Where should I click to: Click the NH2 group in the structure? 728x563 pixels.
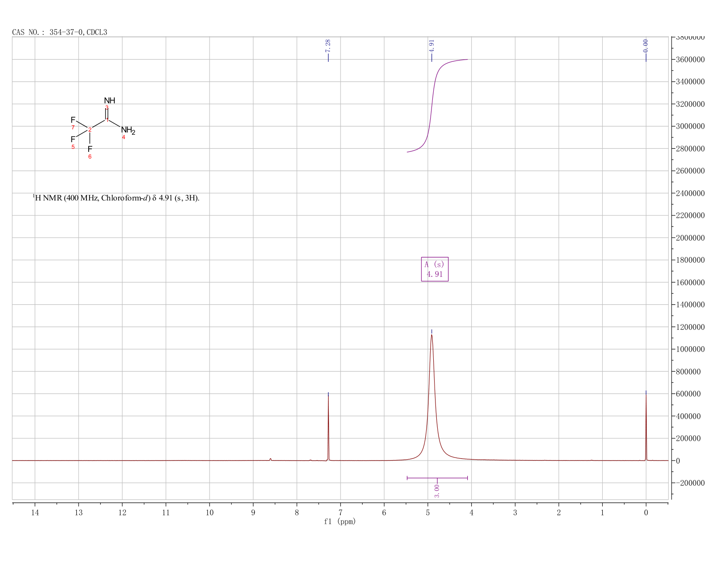tap(128, 130)
